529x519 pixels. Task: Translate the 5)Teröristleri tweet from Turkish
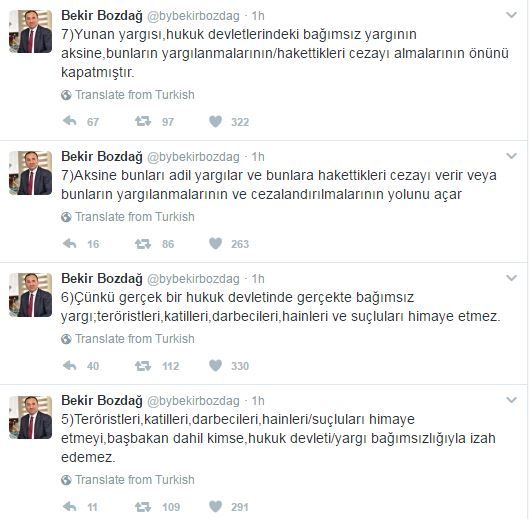coord(128,480)
